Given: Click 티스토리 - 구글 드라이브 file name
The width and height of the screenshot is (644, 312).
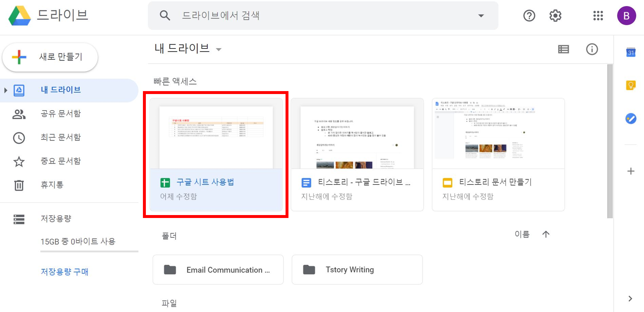Looking at the screenshot, I should coord(364,182).
